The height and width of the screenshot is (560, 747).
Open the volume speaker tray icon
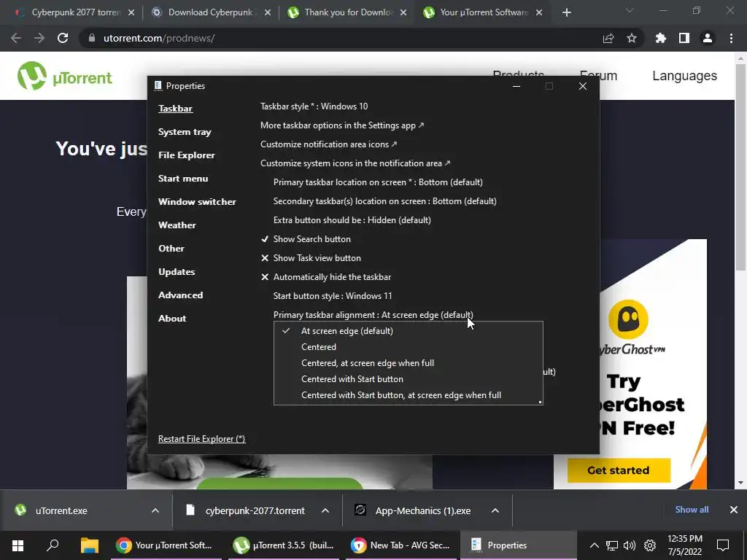click(x=630, y=545)
